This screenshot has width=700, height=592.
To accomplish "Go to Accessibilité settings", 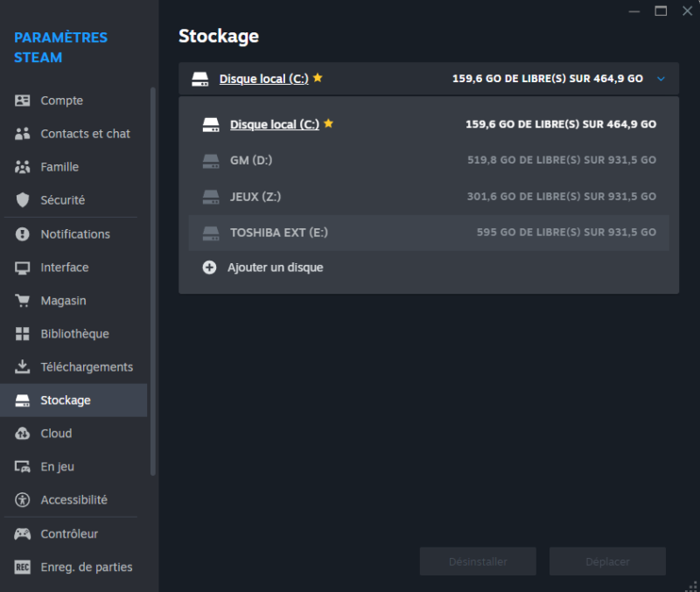I will click(x=74, y=499).
